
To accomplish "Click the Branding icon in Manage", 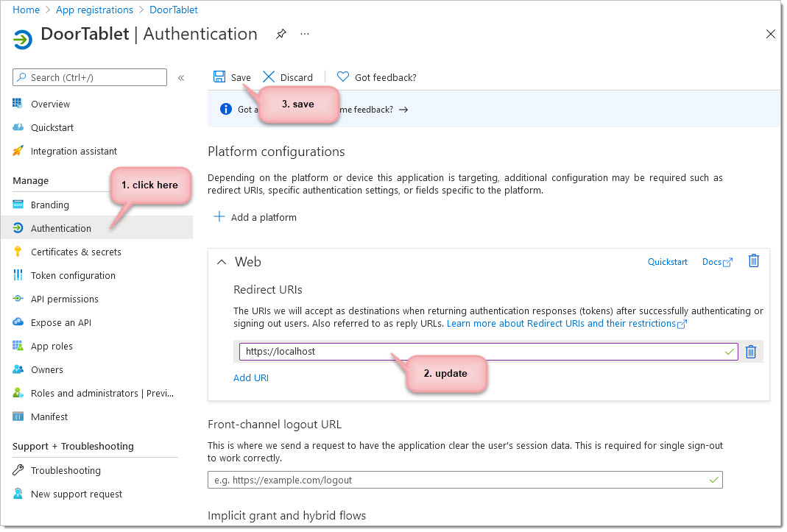I will (x=18, y=205).
